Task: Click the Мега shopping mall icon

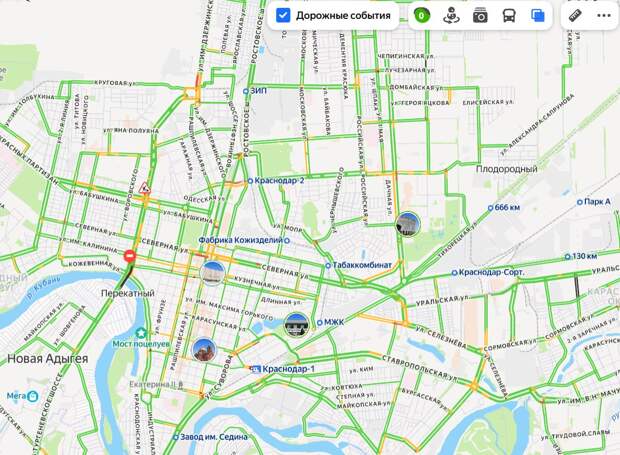Action: (33, 396)
